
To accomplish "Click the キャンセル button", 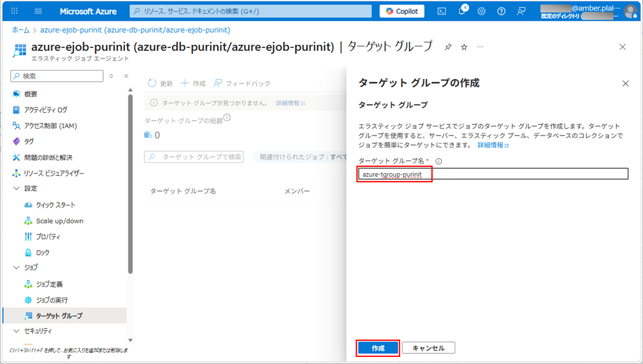I will coord(428,348).
